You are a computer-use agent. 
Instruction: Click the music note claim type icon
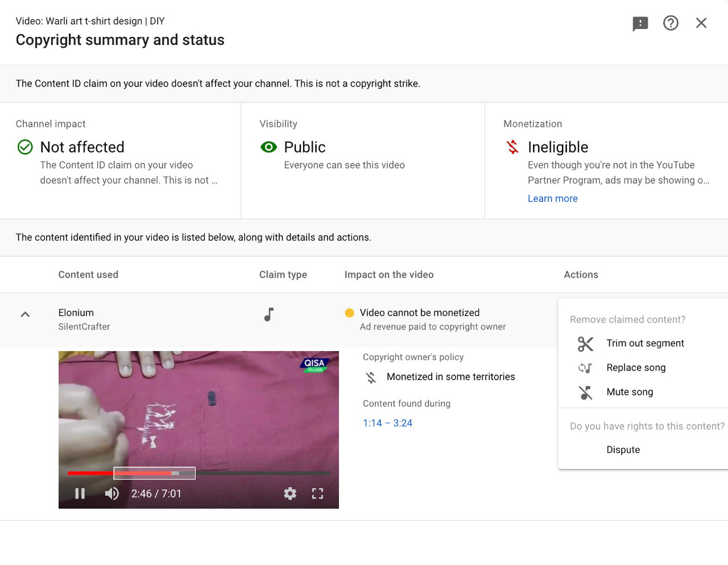269,314
